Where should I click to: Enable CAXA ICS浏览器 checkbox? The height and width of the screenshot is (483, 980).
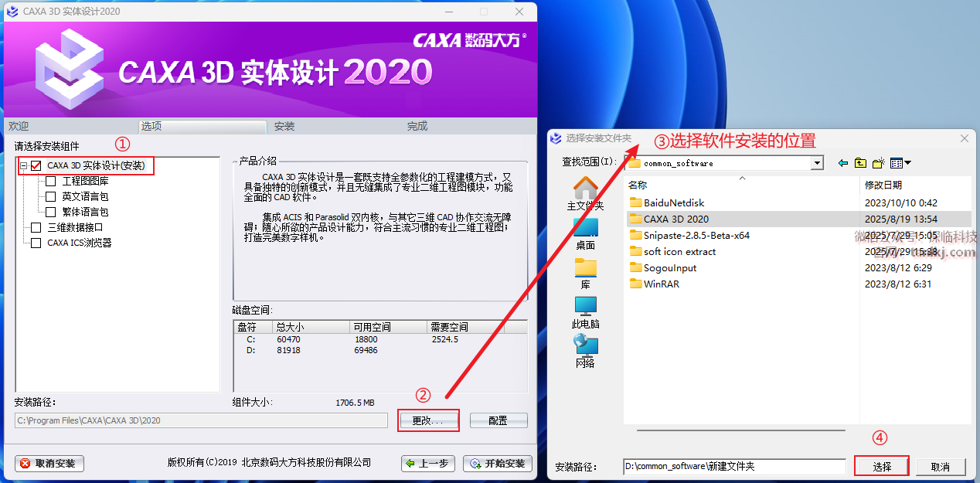[36, 243]
